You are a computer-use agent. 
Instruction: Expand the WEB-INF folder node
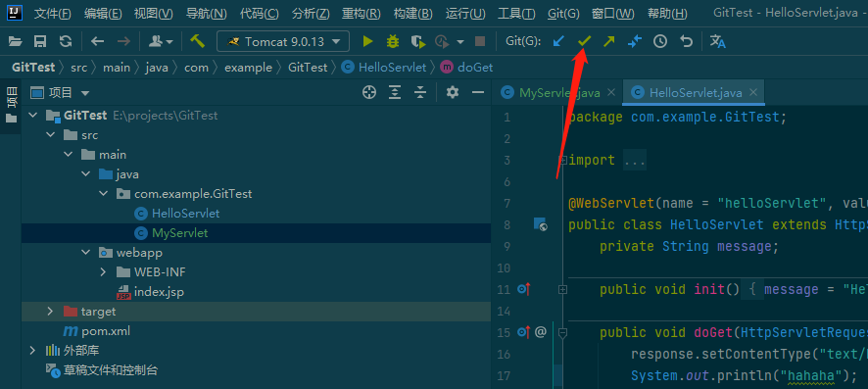tap(104, 272)
